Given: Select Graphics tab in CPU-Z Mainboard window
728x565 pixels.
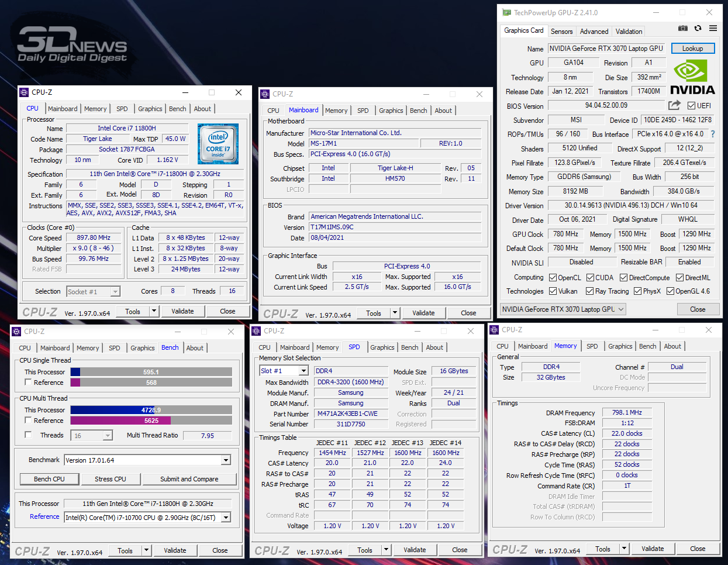Looking at the screenshot, I should coord(391,111).
